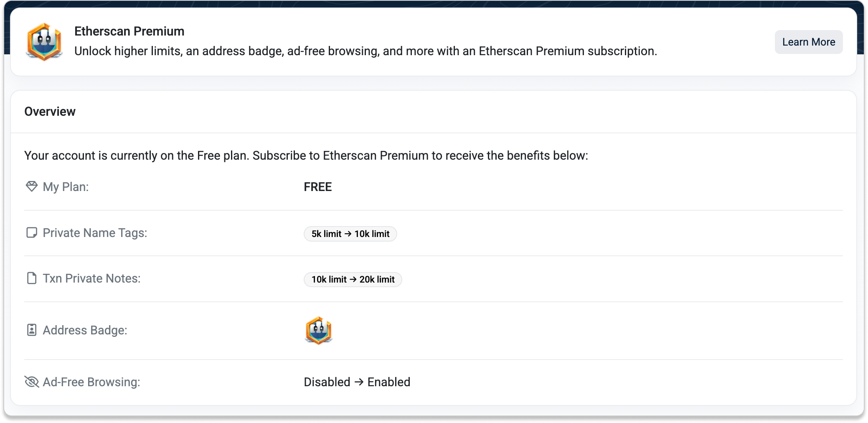Click the FREE plan value text
868x423 pixels.
coord(317,187)
